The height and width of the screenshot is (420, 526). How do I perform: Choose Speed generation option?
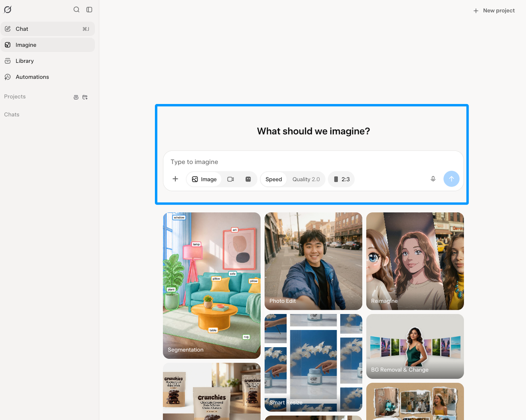274,179
